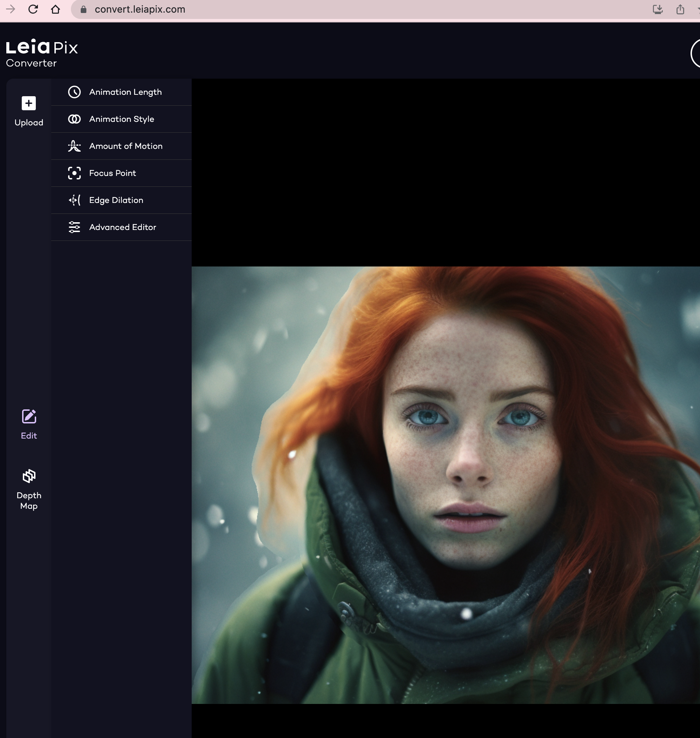Go to the browser home page
The height and width of the screenshot is (738, 700).
pyautogui.click(x=55, y=9)
